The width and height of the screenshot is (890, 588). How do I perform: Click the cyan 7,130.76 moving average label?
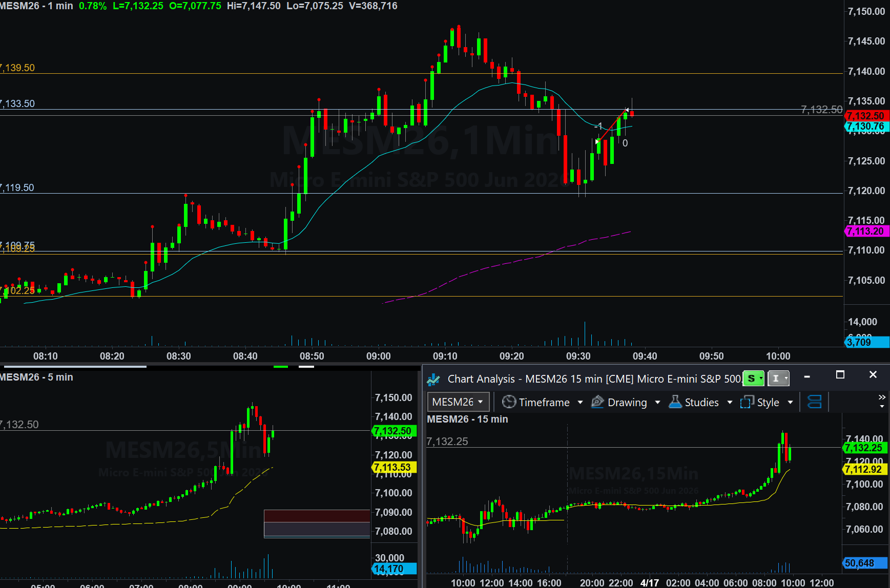click(866, 127)
